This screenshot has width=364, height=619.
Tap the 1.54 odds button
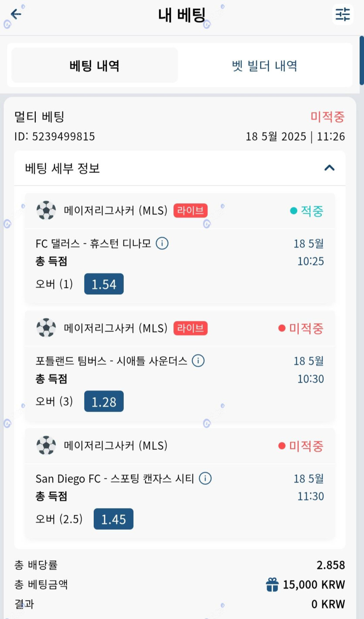pyautogui.click(x=104, y=284)
